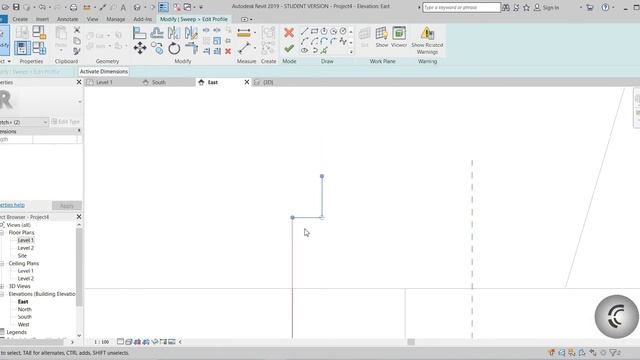Open the Aligned Dimension dropdown arrow
Image resolution: width=640 pixels, height=360 pixels.
point(256,33)
